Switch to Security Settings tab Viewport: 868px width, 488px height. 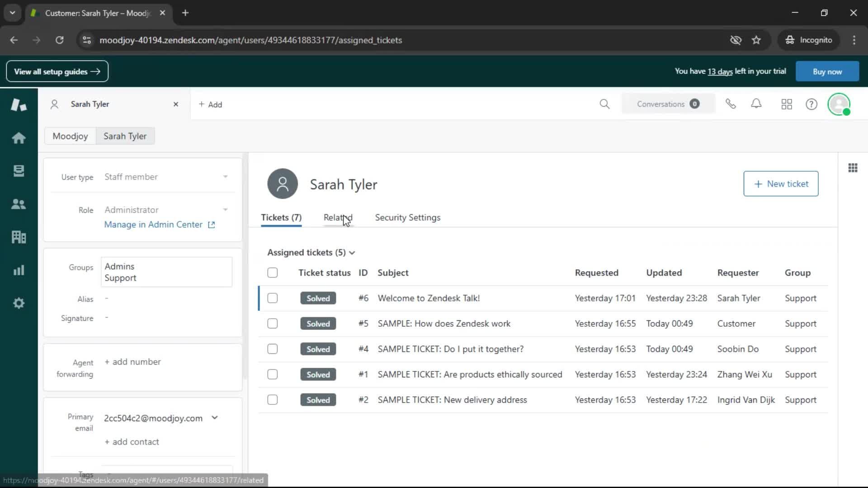tap(407, 218)
